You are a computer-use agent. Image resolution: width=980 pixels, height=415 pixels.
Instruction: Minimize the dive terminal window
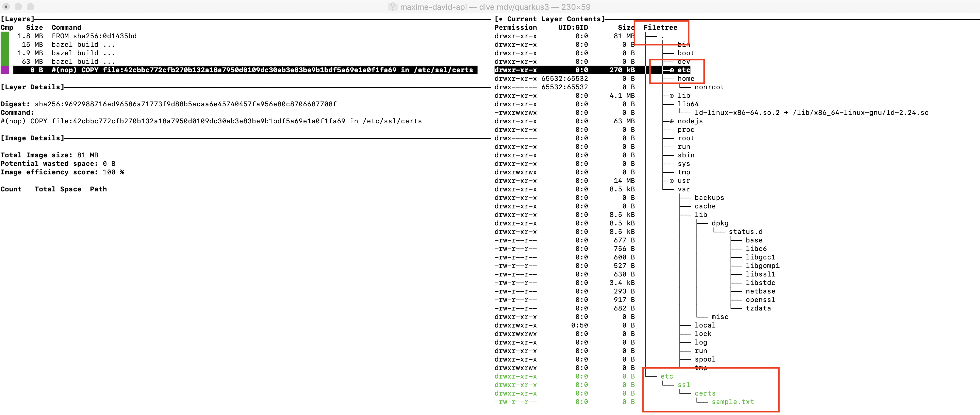(17, 6)
